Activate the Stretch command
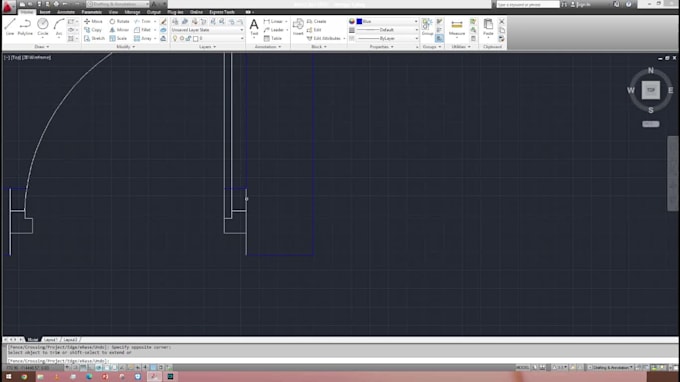 pyautogui.click(x=95, y=39)
